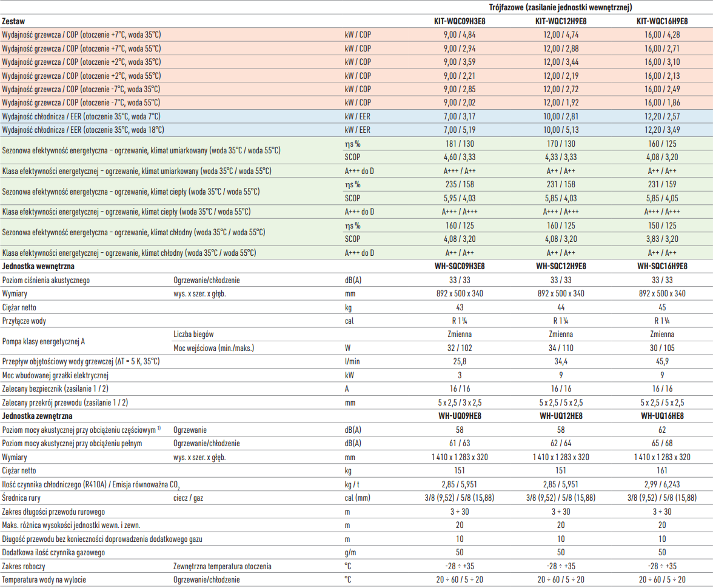Click the WH-SQC12H9E8 model name
This screenshot has width=713, height=588.
click(x=561, y=266)
